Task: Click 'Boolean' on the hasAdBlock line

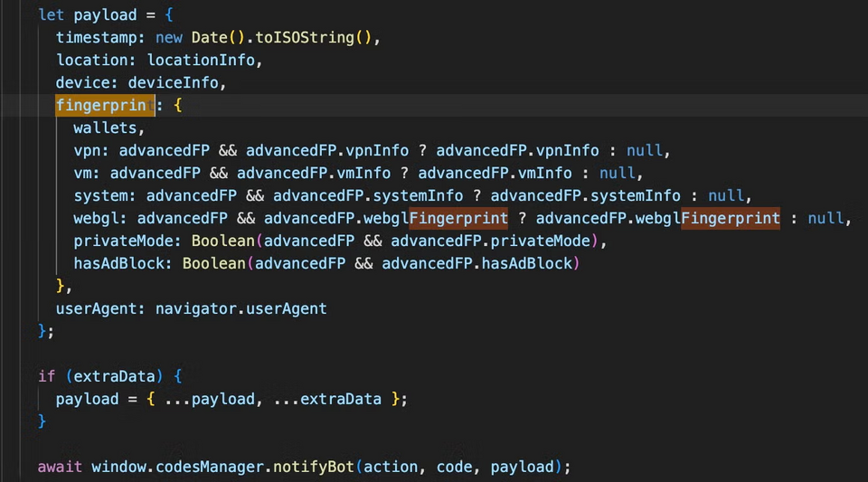Action: point(213,264)
